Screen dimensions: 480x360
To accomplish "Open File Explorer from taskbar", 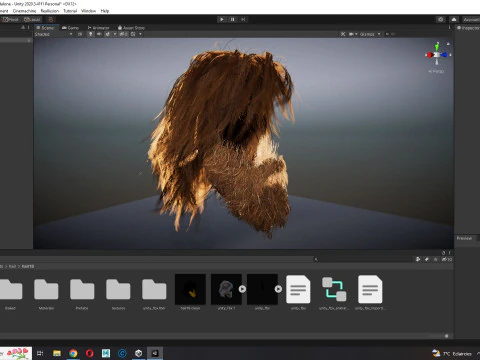I will [57, 353].
